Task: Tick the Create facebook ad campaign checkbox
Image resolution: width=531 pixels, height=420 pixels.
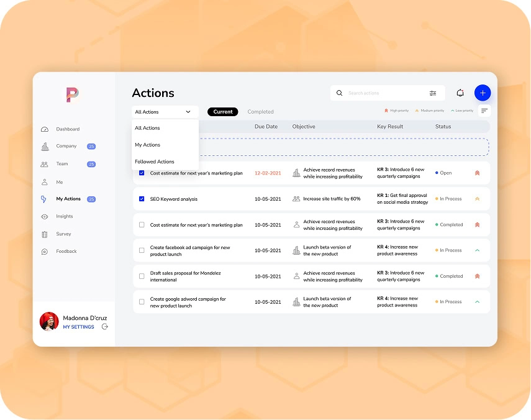Action: point(142,250)
